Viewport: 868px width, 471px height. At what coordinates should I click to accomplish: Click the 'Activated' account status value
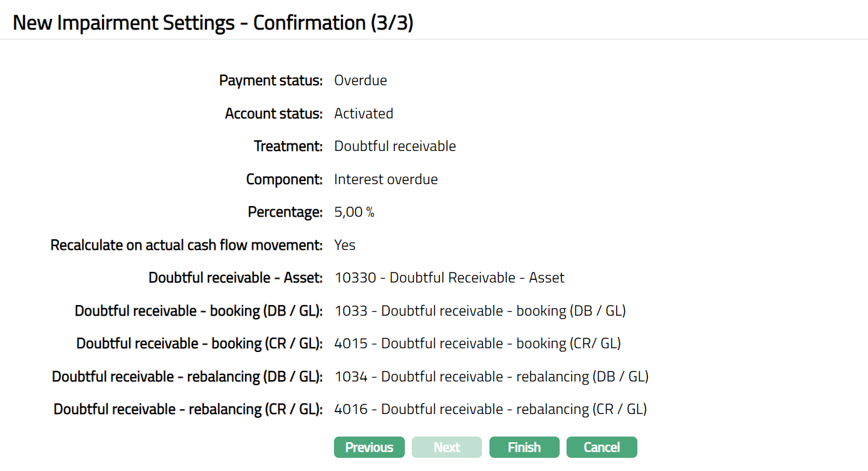(x=363, y=114)
